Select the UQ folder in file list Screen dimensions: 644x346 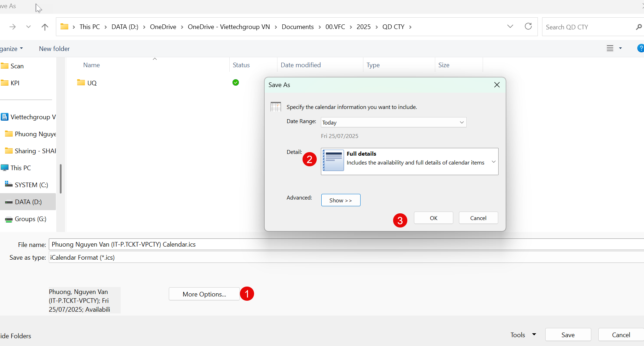point(92,83)
